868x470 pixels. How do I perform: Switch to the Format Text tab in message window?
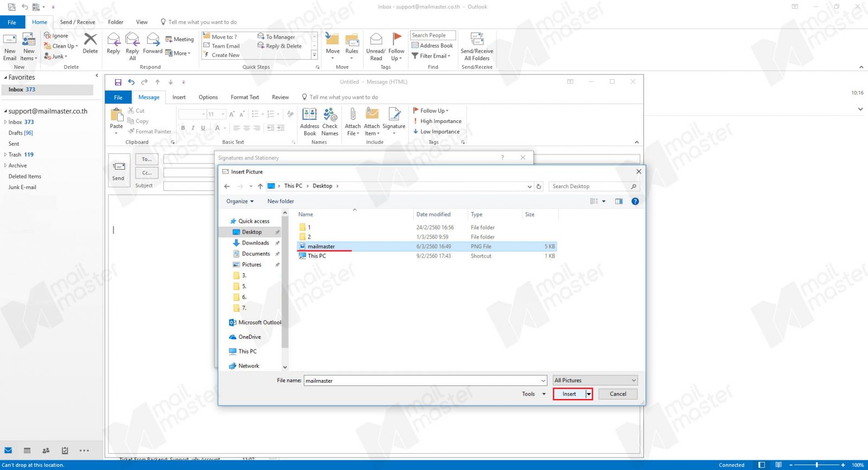point(245,98)
